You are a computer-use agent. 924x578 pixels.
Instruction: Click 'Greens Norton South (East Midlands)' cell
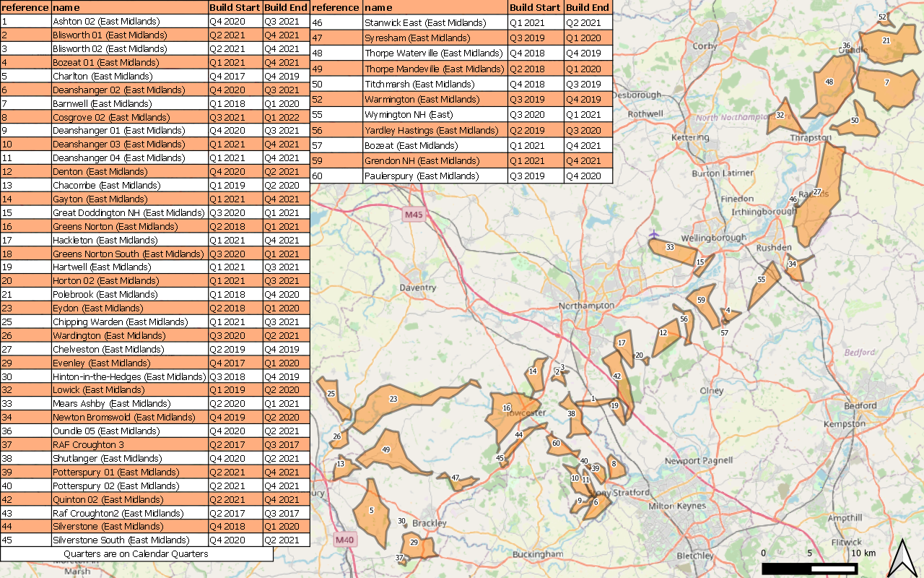129,254
